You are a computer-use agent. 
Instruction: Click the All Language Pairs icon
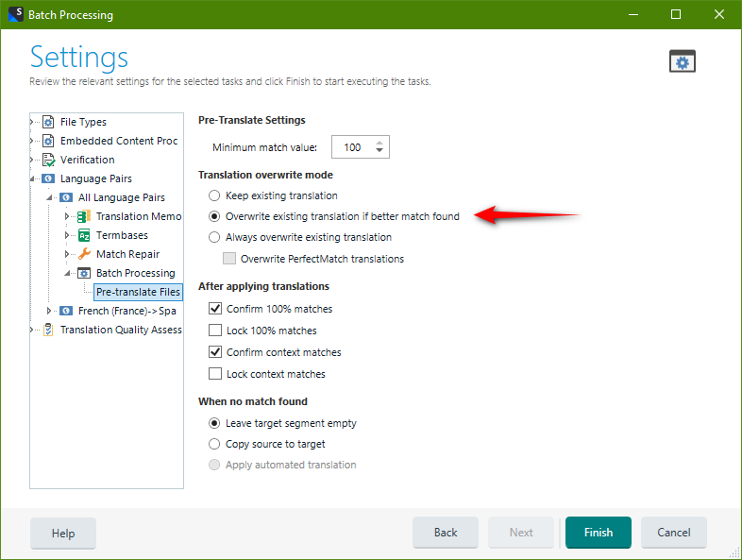click(66, 197)
